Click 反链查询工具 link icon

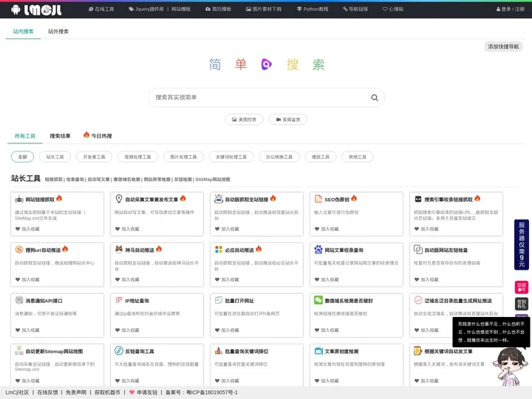pyautogui.click(x=119, y=351)
